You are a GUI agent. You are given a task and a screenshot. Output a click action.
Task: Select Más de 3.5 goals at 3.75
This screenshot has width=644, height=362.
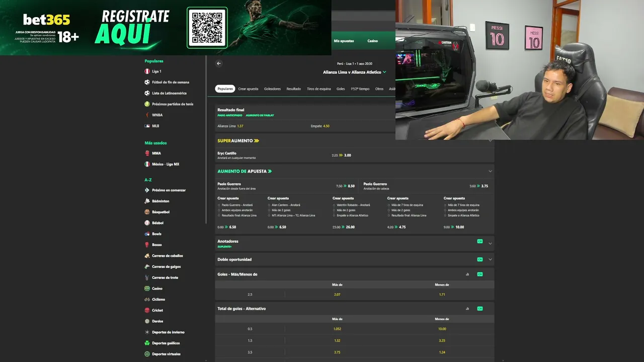tap(337, 352)
